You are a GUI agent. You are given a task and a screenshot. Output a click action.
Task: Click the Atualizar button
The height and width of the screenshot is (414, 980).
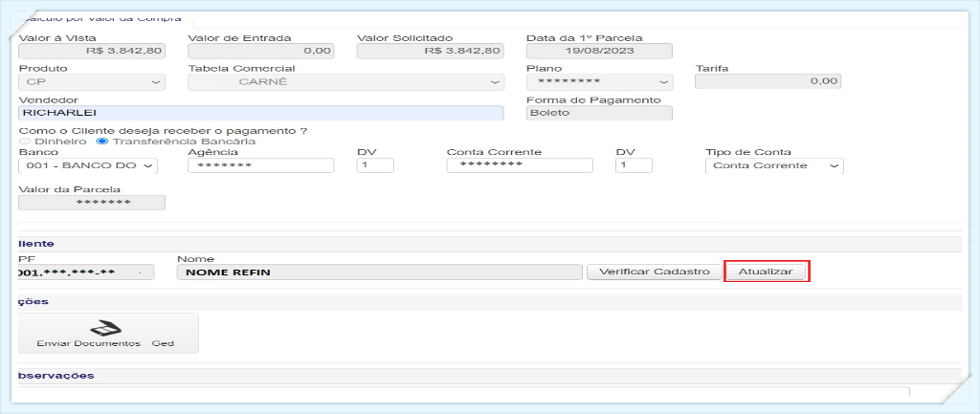tap(766, 272)
